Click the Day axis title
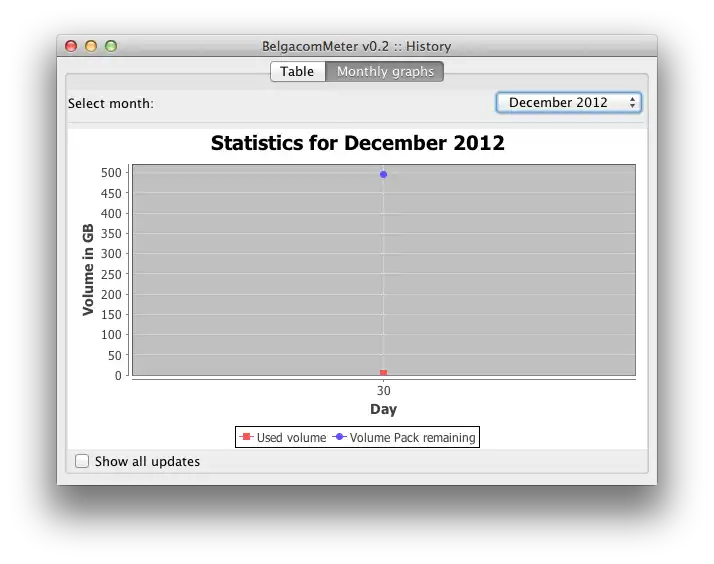 (383, 409)
